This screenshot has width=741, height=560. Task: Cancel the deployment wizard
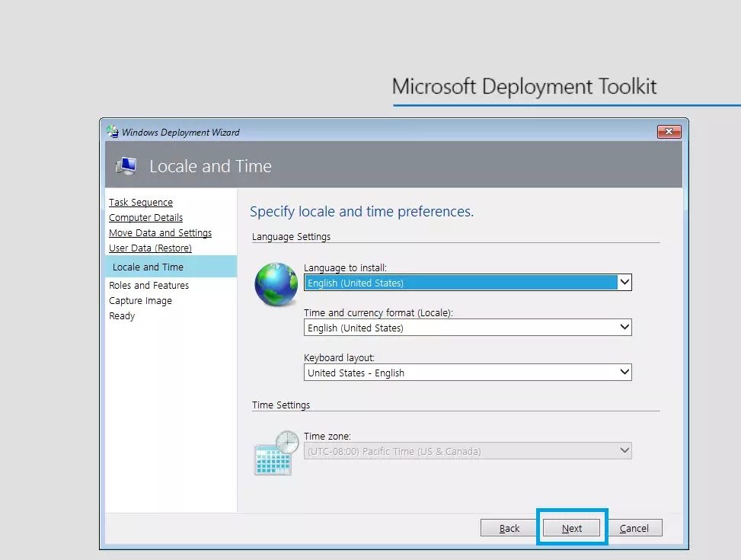coord(634,528)
